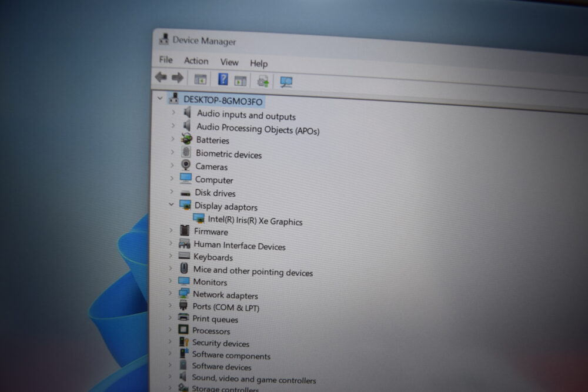
Task: Click the Back arrow toolbar icon
Action: (161, 77)
